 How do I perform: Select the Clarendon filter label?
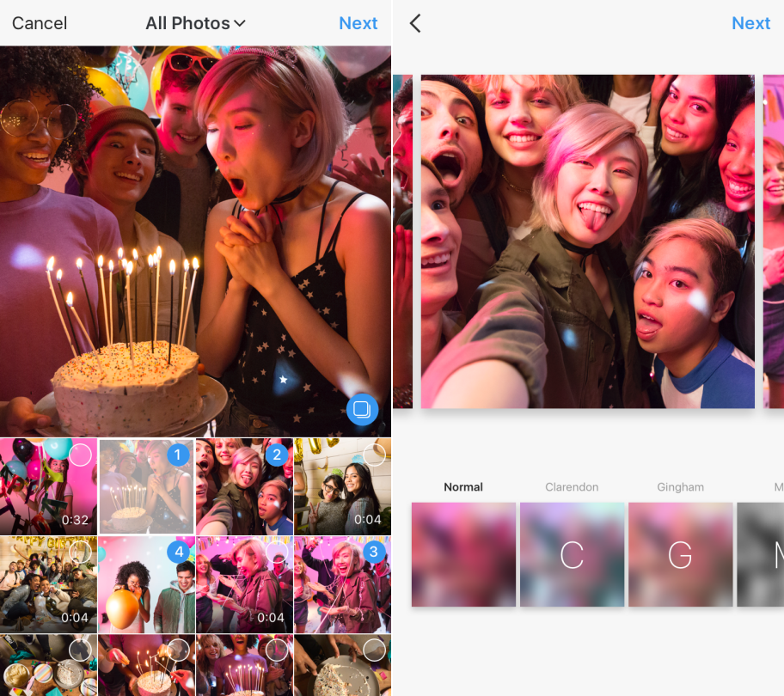pos(572,487)
